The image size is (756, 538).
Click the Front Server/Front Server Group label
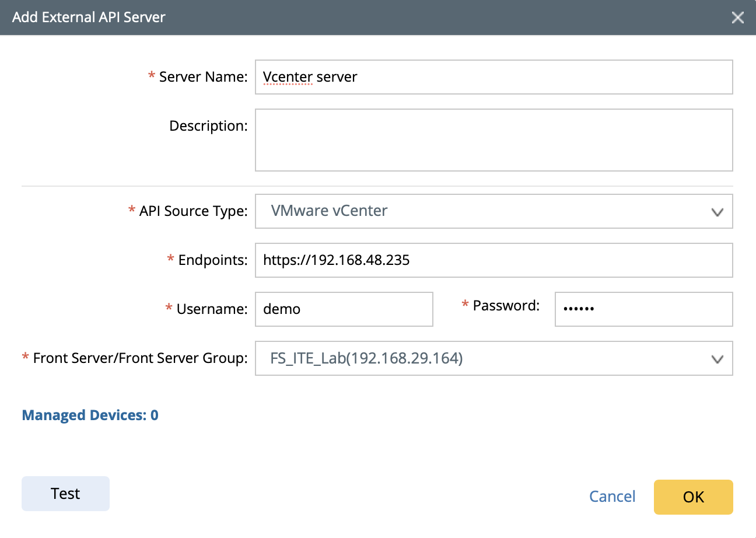tap(140, 358)
